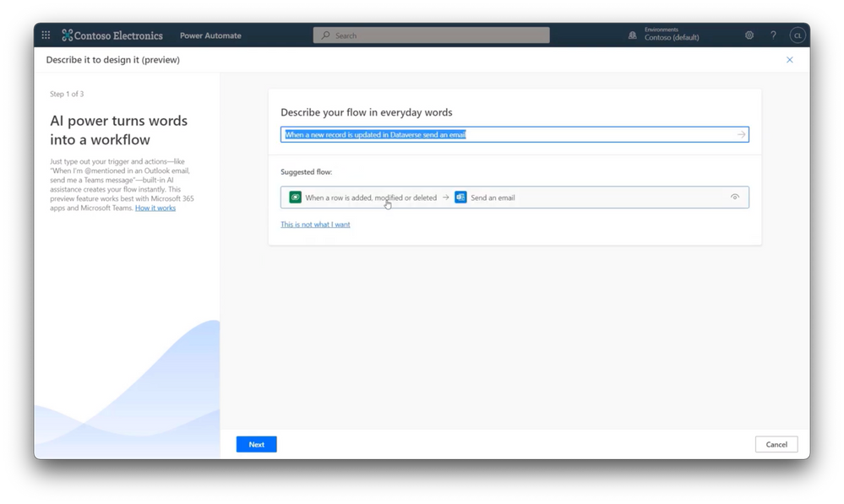
Task: Click the This is not what I want link
Action: 315,225
